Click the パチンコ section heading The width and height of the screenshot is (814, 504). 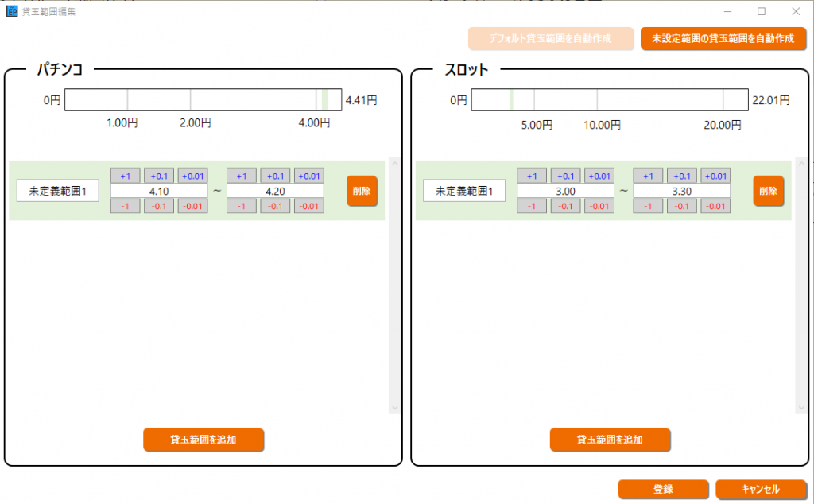[x=60, y=69]
